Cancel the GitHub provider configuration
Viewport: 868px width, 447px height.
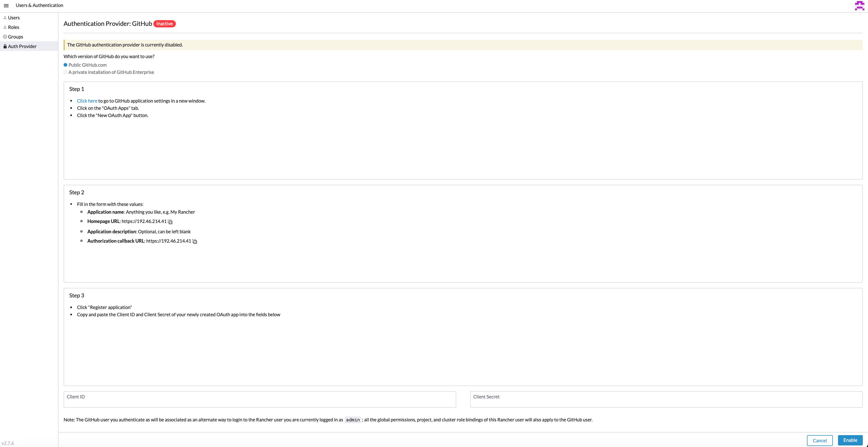(819, 440)
